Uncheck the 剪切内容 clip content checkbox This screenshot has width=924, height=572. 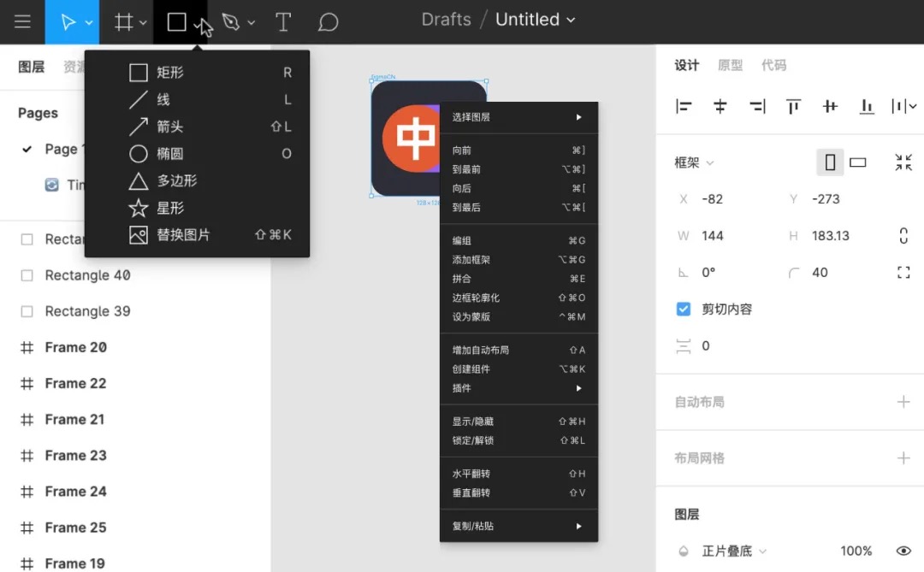tap(683, 309)
